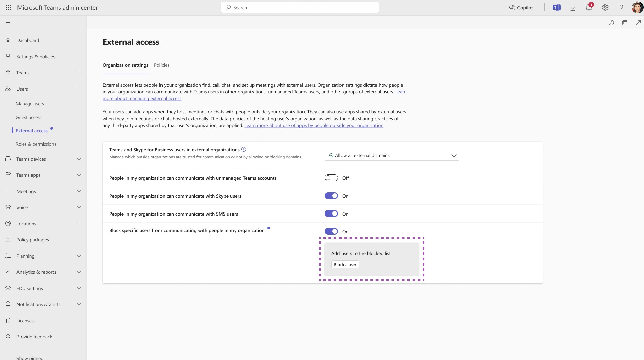The image size is (644, 360).
Task: Open the PowerShell command preview icon
Action: tap(625, 23)
